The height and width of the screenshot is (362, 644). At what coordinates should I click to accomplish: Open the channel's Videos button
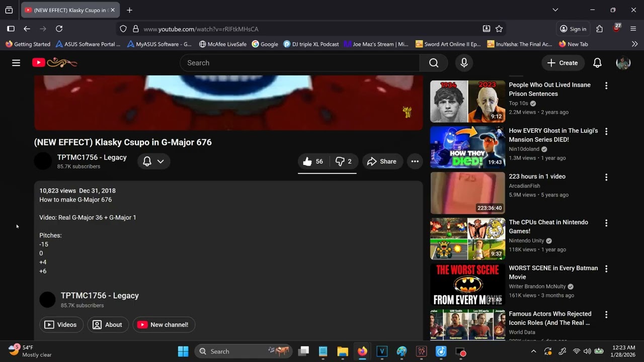[61, 325]
